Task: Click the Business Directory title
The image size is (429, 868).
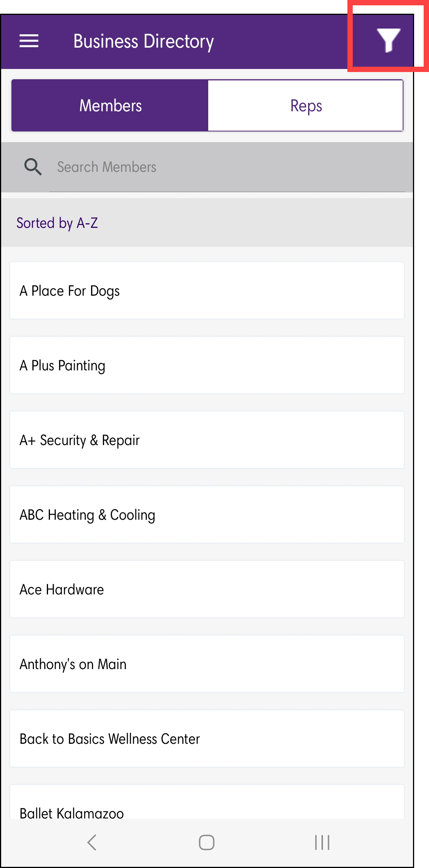Action: click(143, 41)
